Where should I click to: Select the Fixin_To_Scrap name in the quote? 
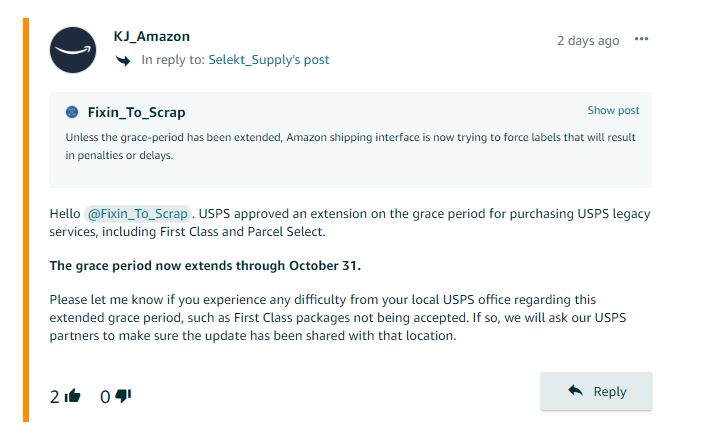point(136,112)
